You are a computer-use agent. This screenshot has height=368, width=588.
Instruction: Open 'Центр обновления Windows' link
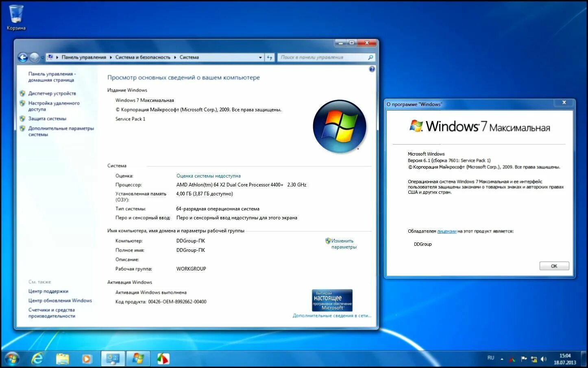click(x=60, y=301)
